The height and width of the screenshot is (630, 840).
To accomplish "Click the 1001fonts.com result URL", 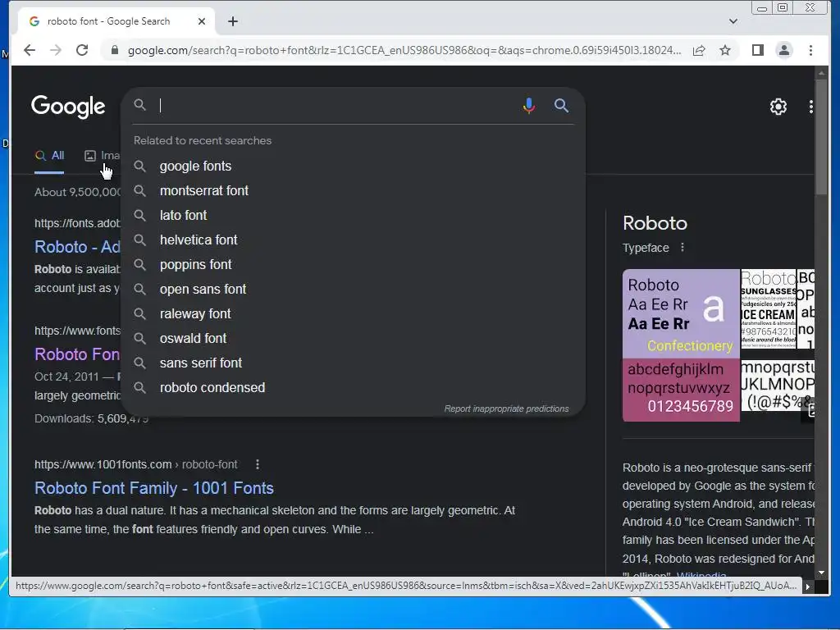I will coord(135,464).
